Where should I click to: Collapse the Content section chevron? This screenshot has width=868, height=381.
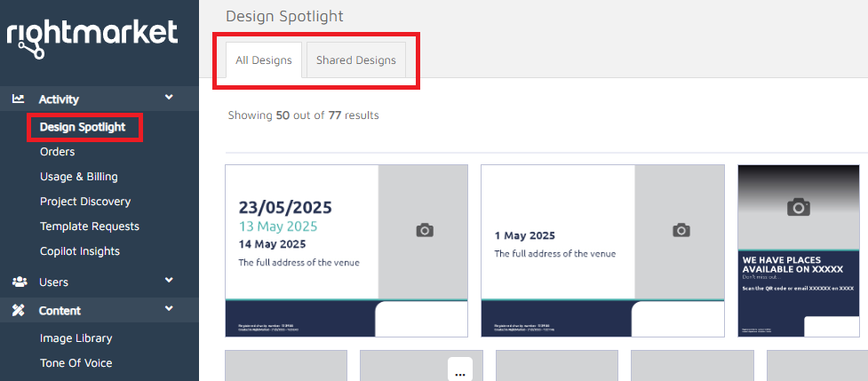[x=169, y=309]
